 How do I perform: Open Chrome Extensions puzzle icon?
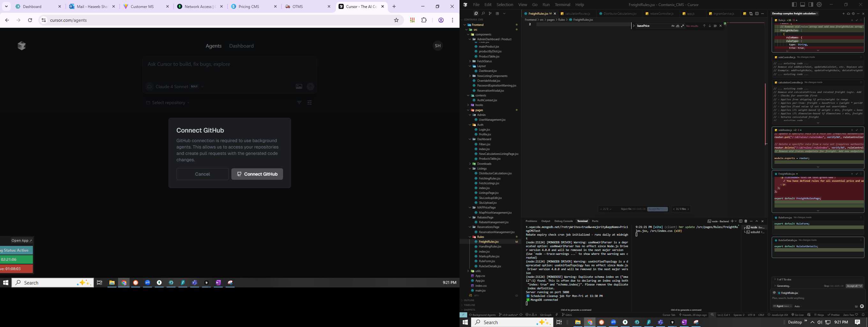click(x=424, y=20)
